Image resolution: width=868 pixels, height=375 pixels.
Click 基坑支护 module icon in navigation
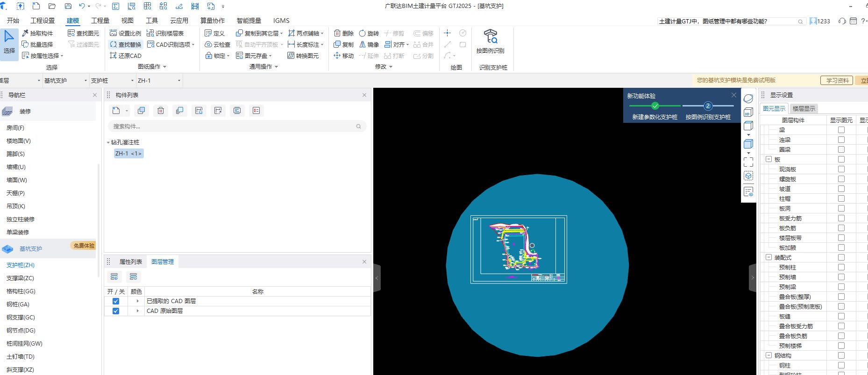(x=8, y=249)
